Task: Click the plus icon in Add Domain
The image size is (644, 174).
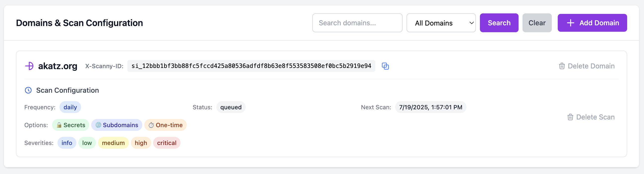Action: (570, 23)
